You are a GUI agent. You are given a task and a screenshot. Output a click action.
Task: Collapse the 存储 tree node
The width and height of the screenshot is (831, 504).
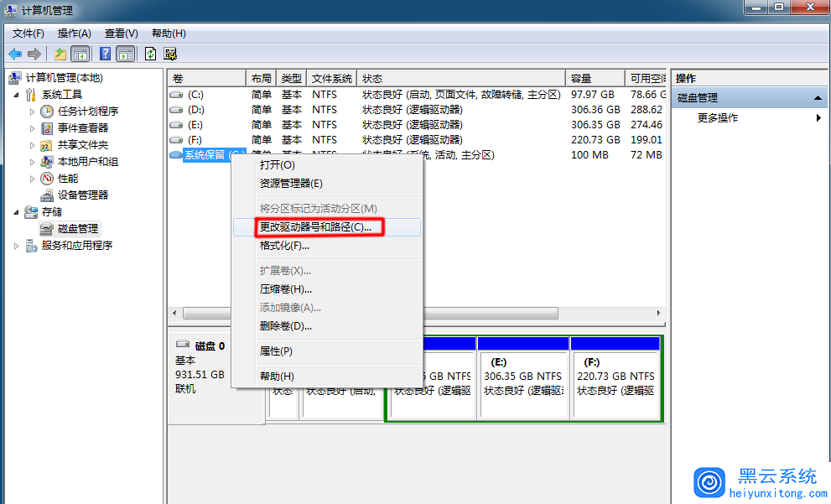click(16, 212)
